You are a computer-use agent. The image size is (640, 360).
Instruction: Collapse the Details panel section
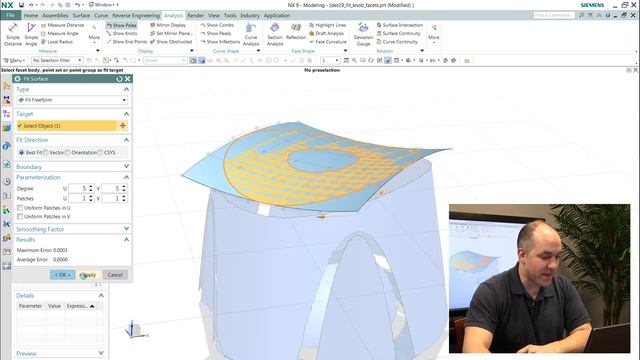101,296
